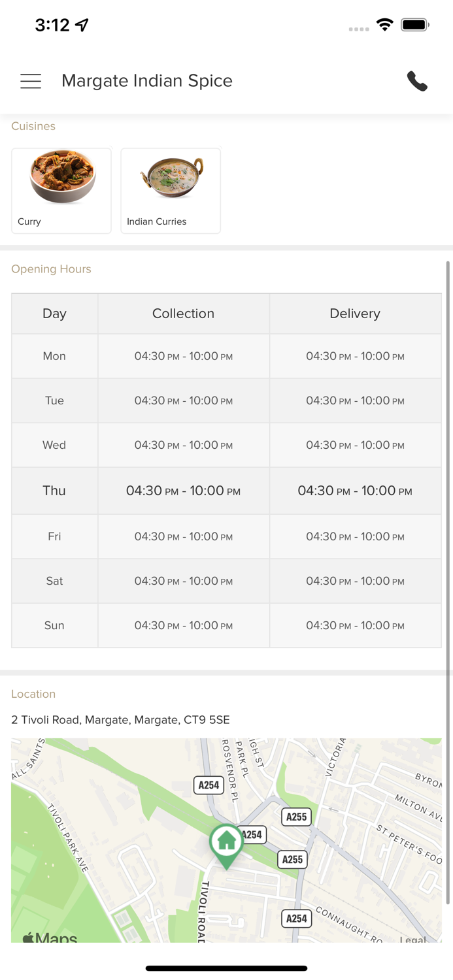
Task: Open the map Legal link
Action: 413,939
